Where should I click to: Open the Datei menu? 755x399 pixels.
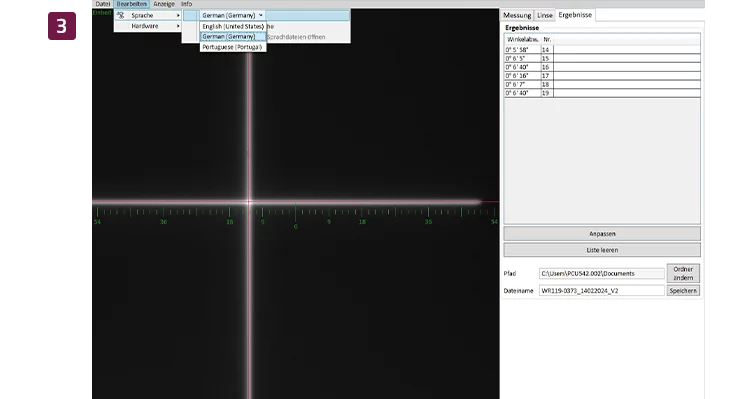(103, 4)
